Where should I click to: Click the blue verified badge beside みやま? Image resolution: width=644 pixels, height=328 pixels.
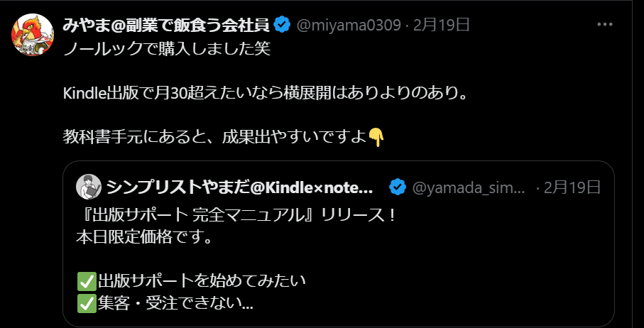point(283,25)
